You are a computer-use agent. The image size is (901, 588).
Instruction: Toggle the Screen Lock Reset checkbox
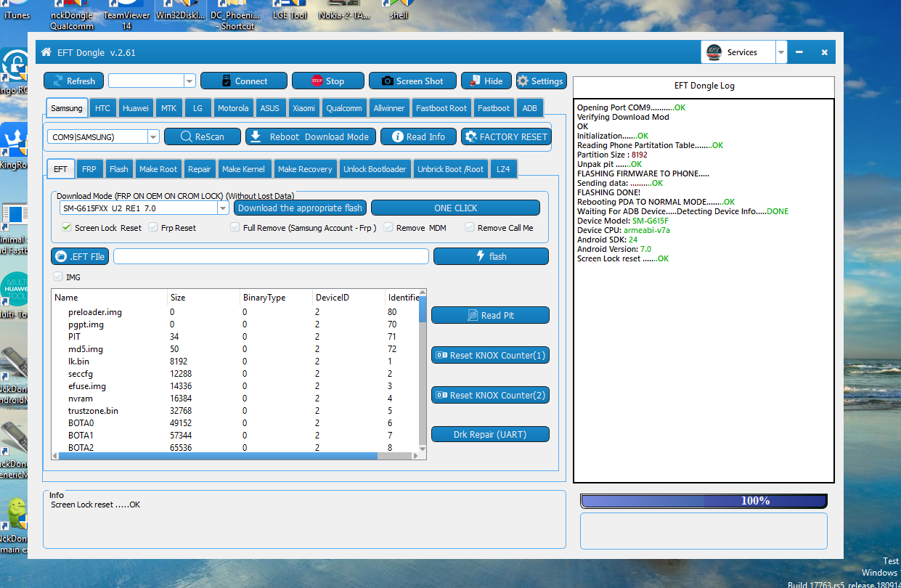67,227
